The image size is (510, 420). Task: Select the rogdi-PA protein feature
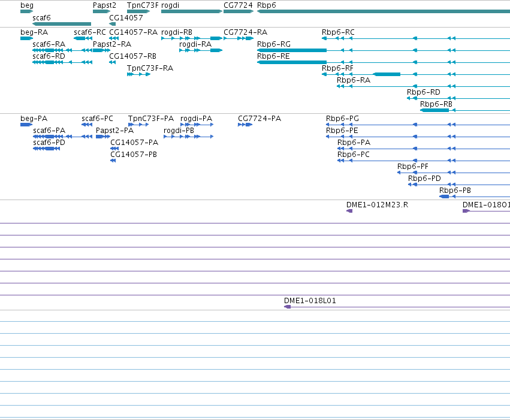[x=197, y=125]
